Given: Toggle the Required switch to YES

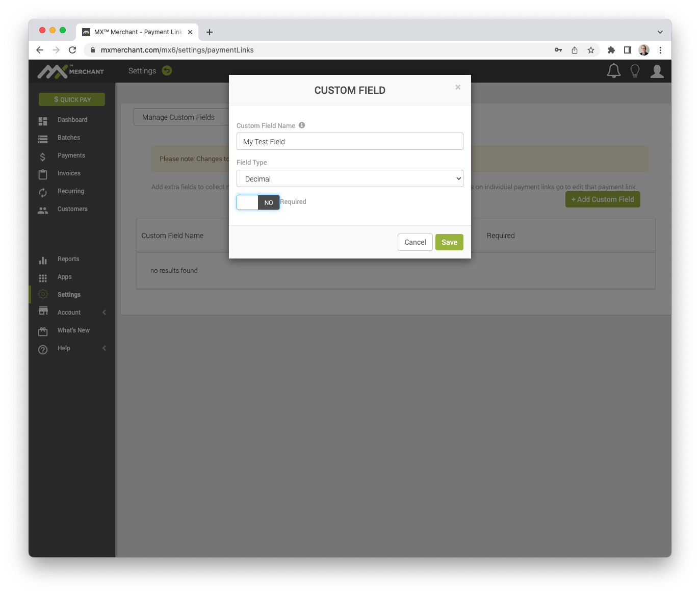Looking at the screenshot, I should (x=258, y=202).
